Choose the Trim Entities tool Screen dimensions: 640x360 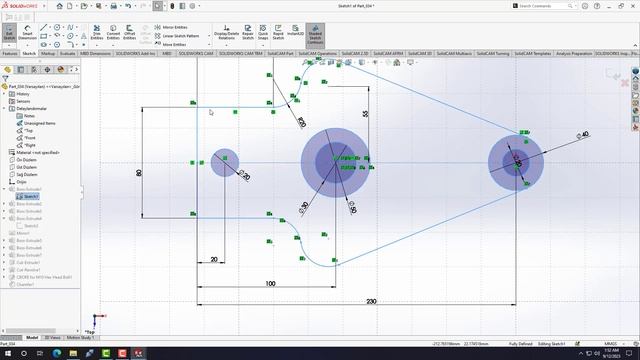click(97, 32)
